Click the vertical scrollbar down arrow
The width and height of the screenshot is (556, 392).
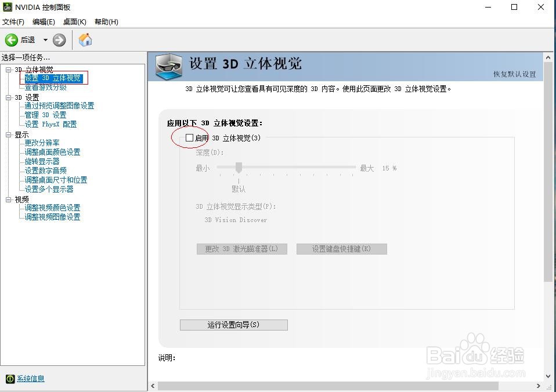(x=548, y=376)
